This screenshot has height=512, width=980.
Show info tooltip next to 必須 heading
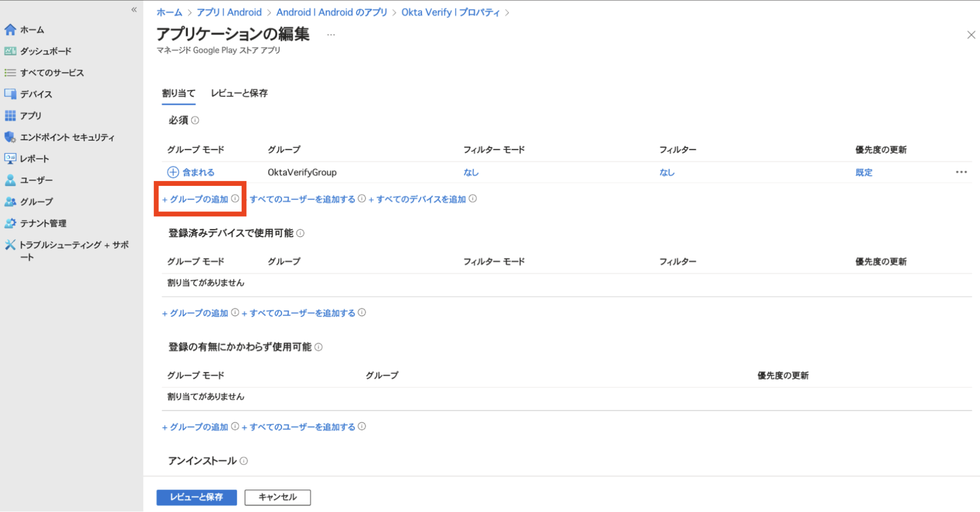[195, 120]
